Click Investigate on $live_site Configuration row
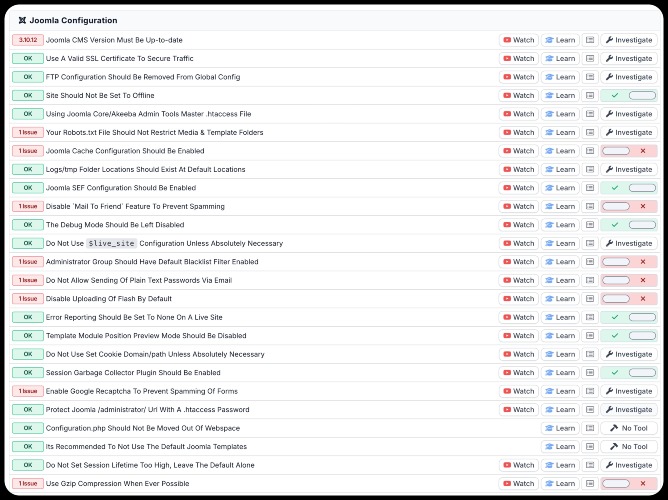668x500 pixels. pos(629,244)
